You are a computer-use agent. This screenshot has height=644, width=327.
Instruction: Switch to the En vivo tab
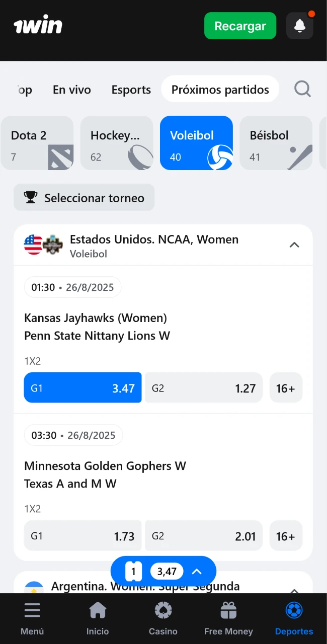(71, 90)
